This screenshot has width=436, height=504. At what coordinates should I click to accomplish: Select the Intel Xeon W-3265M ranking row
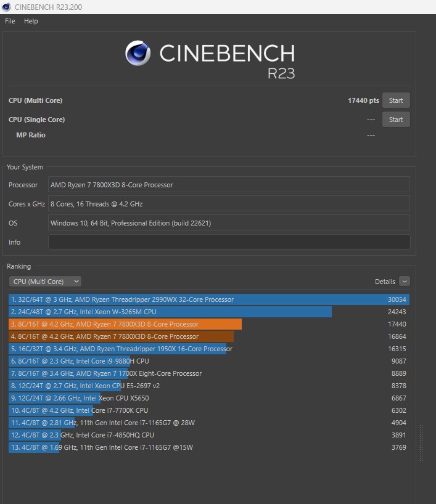[209, 312]
